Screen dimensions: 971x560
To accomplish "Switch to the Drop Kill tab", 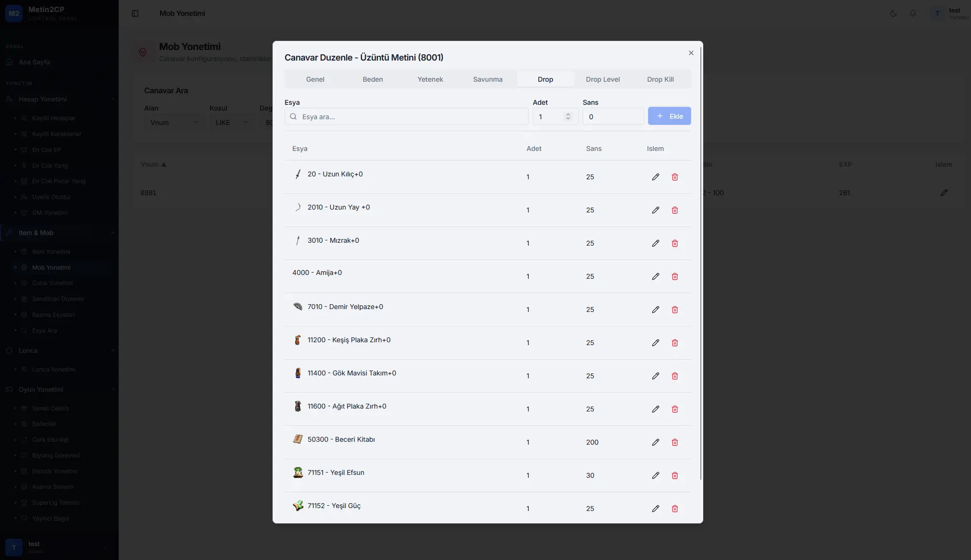I will 660,79.
